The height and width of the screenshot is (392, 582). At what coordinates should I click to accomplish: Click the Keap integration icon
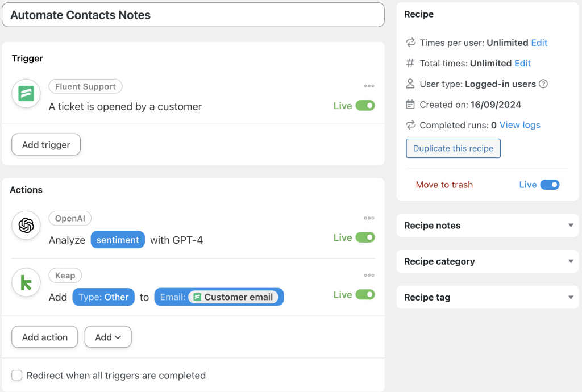[x=26, y=282]
